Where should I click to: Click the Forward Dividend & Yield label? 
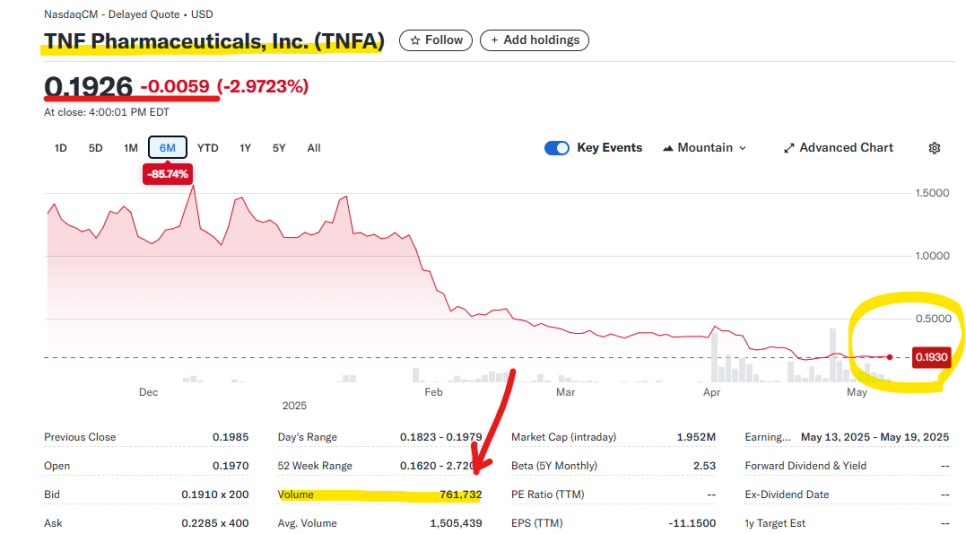point(805,466)
